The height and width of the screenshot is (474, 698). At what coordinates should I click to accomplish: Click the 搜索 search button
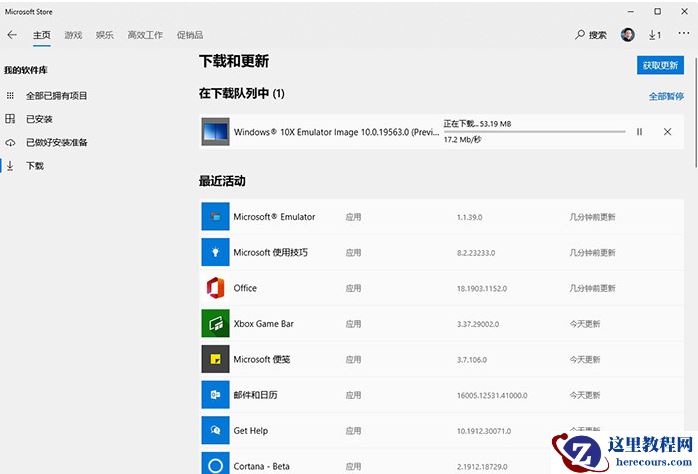point(591,35)
